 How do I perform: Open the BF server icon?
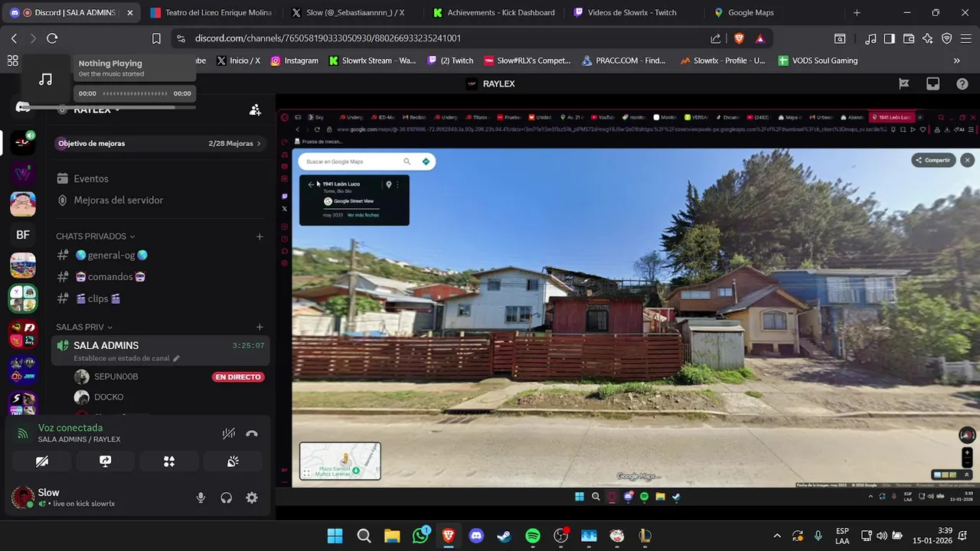pyautogui.click(x=23, y=235)
